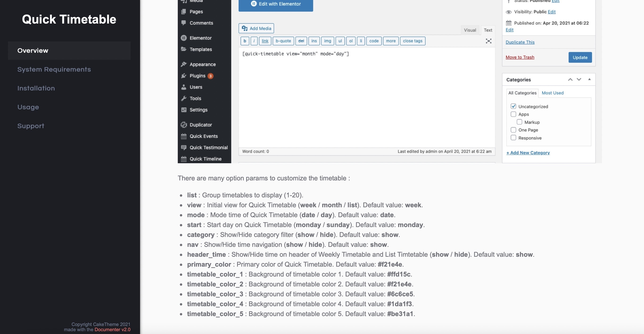
Task: Check the Apps category checkbox
Action: [513, 114]
